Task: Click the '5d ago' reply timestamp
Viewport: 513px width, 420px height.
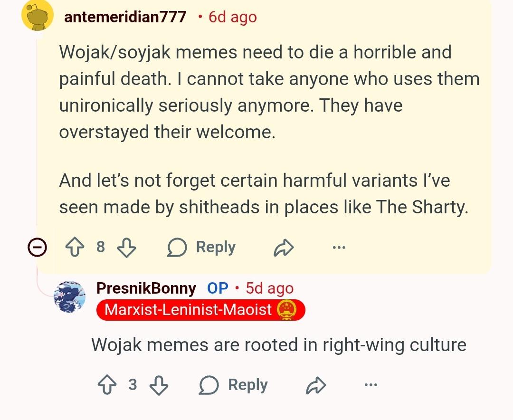Action: coord(270,288)
